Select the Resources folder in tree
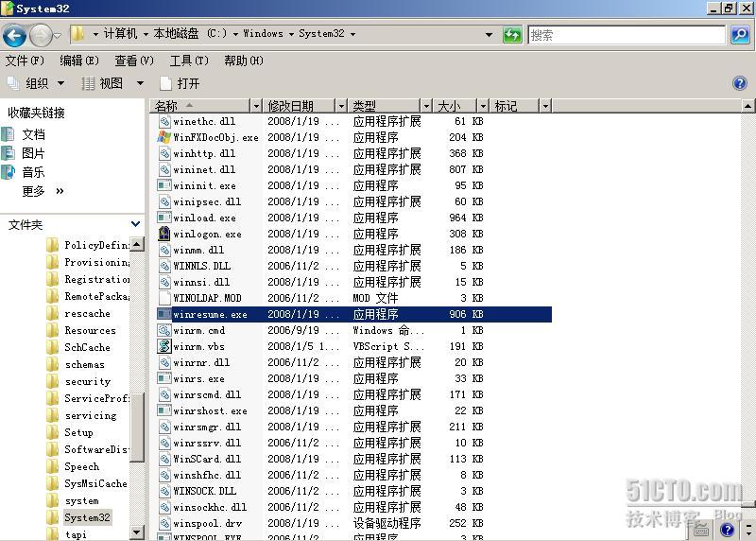 [x=90, y=331]
